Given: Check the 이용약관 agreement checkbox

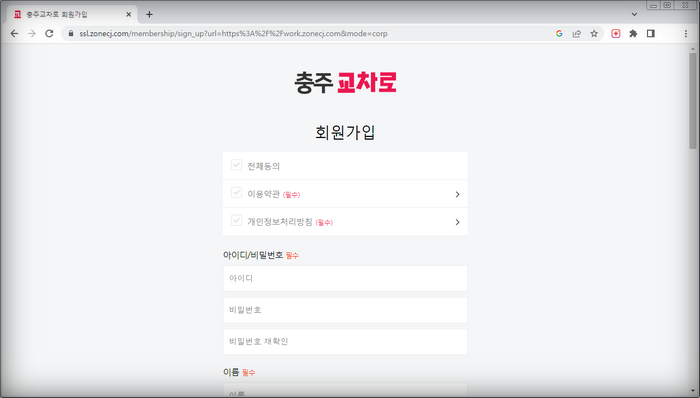Looking at the screenshot, I should (x=236, y=193).
